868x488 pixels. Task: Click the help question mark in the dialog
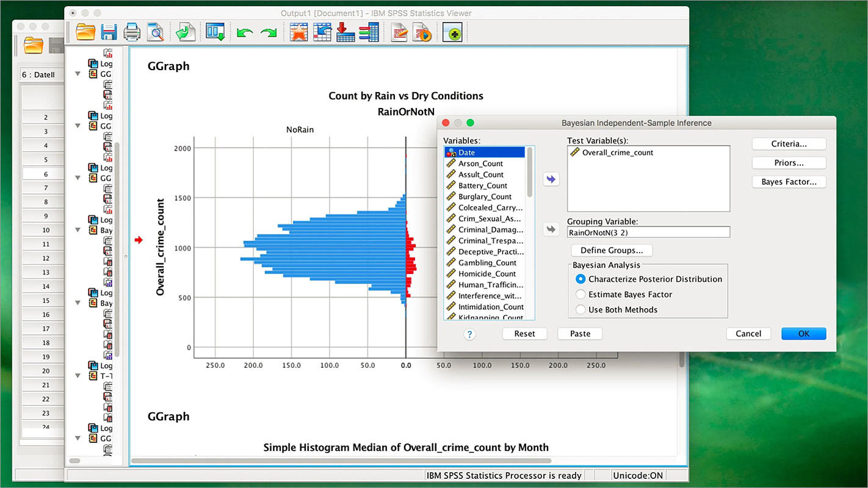click(x=469, y=334)
